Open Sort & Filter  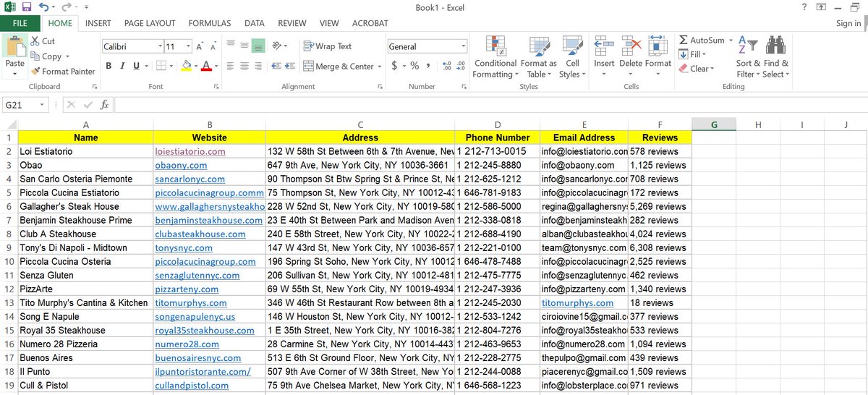[x=749, y=57]
